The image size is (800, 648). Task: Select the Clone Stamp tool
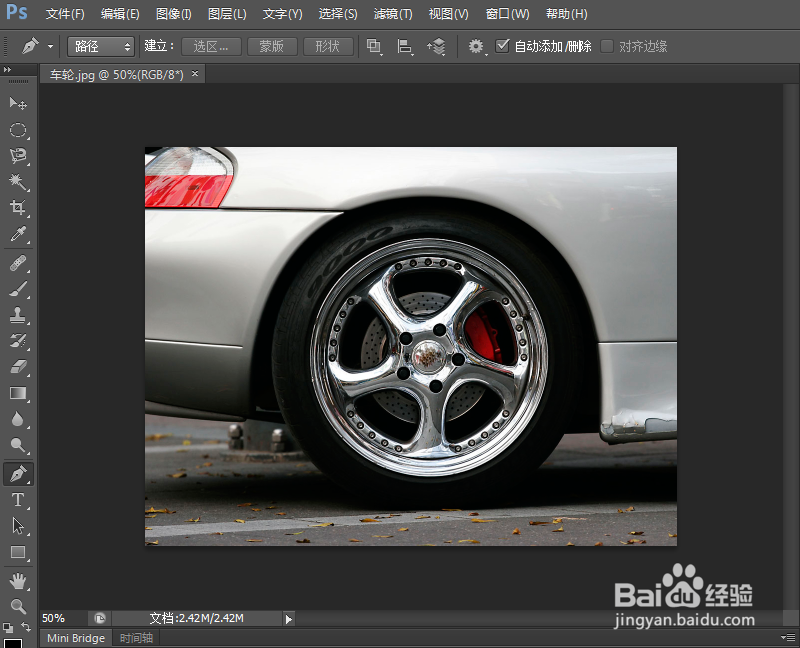point(18,315)
